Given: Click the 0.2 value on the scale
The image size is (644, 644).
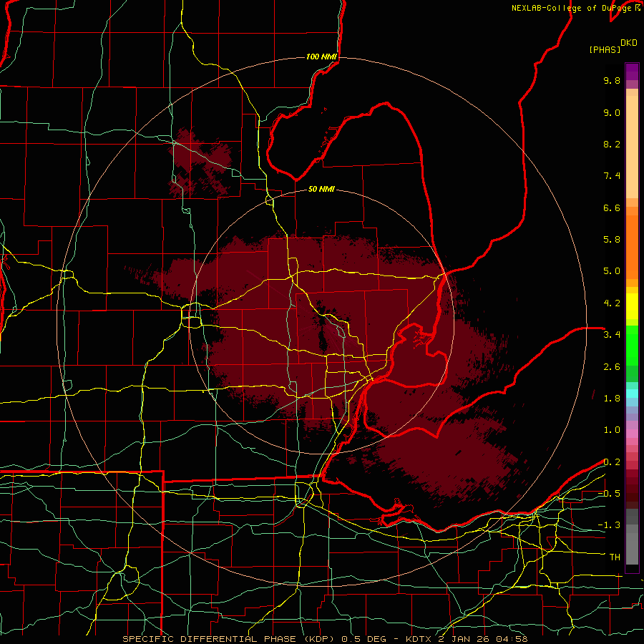Looking at the screenshot, I should 612,462.
